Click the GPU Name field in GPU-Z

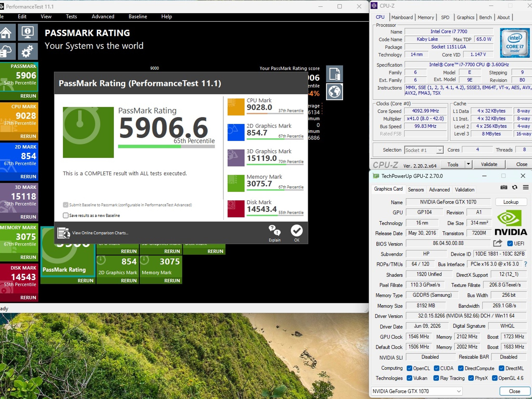(448, 202)
